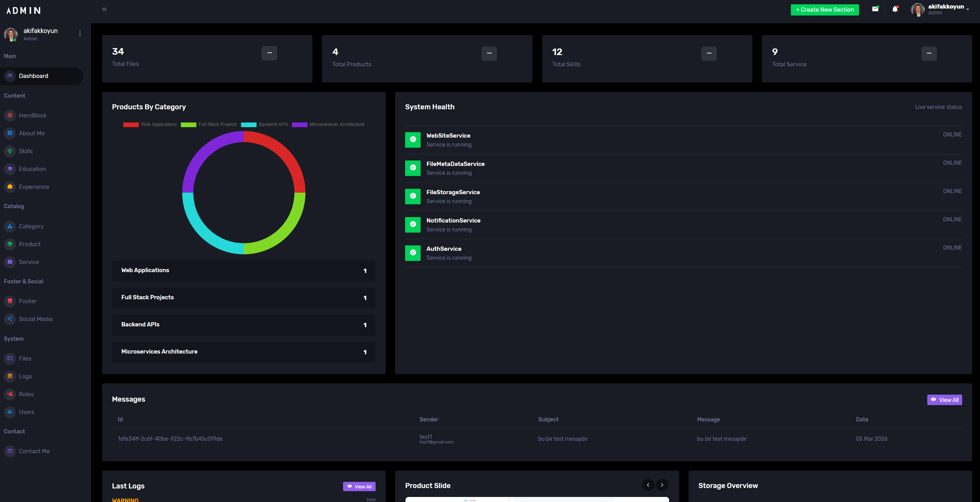Advance the Product Slide with the right arrow
The image size is (980, 502).
pos(662,485)
